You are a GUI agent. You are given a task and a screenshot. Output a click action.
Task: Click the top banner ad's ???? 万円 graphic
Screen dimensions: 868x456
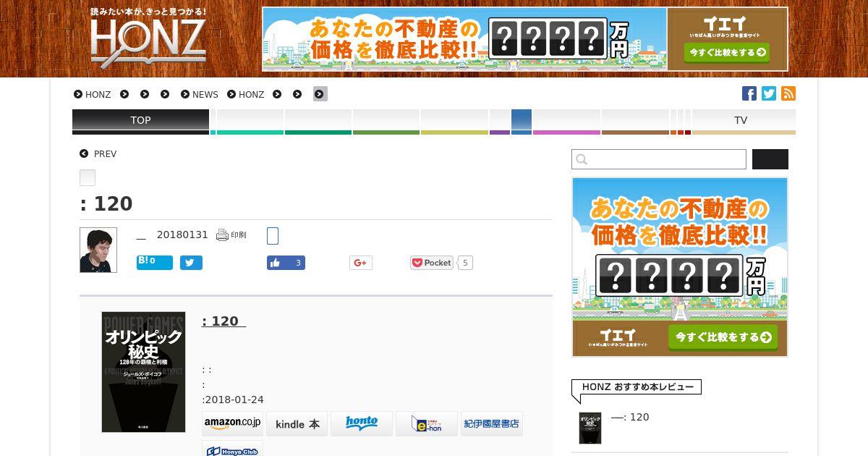click(x=558, y=39)
